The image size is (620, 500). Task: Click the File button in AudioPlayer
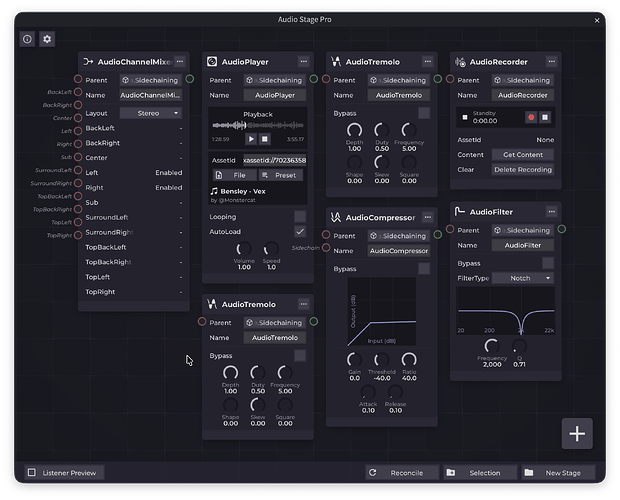coord(235,175)
